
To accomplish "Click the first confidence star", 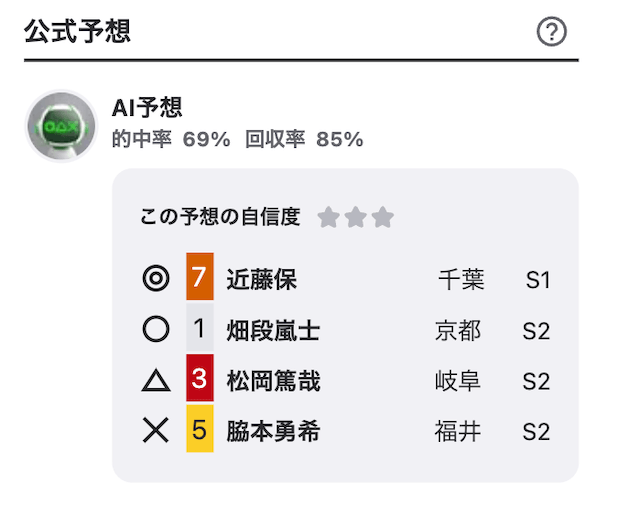I will 329,217.
